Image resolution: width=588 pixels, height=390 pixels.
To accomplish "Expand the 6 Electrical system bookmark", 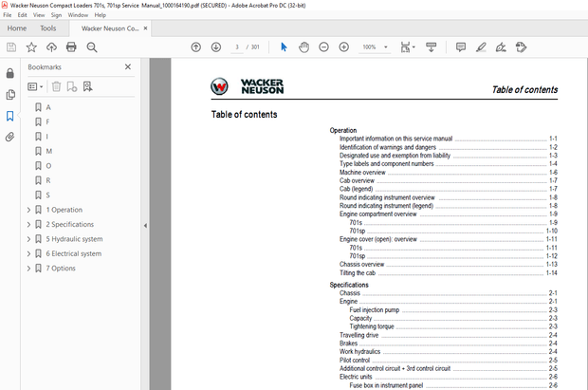I will point(28,253).
